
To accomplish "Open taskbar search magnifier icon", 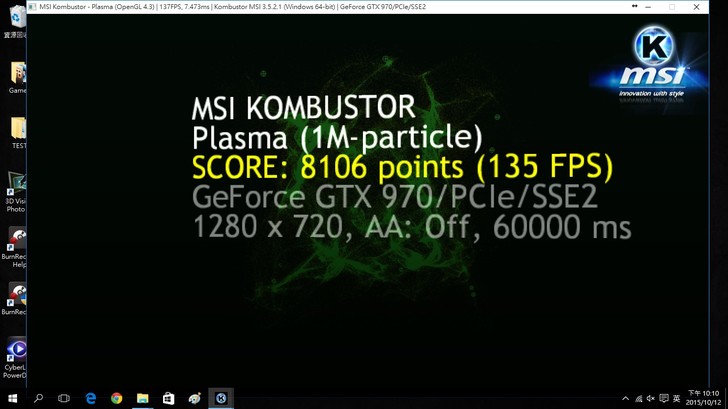I will [x=39, y=398].
